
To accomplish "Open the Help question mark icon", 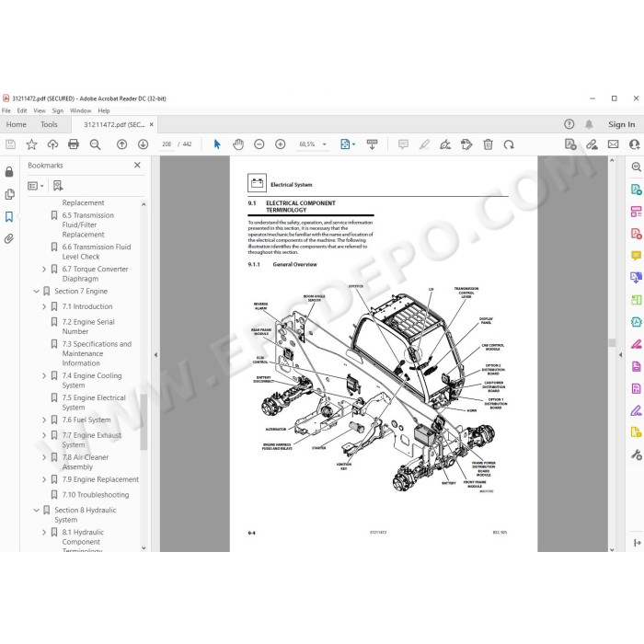I will coord(569,124).
